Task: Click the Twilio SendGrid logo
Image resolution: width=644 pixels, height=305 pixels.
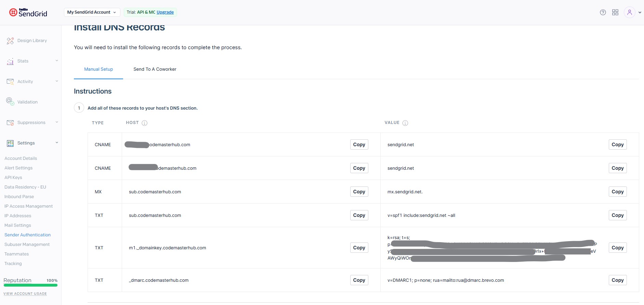Action: tap(28, 13)
